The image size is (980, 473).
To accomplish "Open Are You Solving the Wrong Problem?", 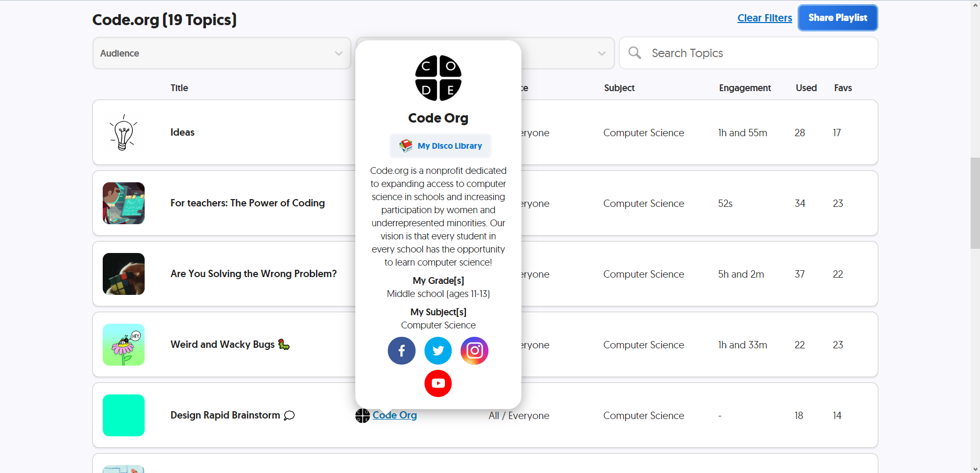I will point(254,274).
